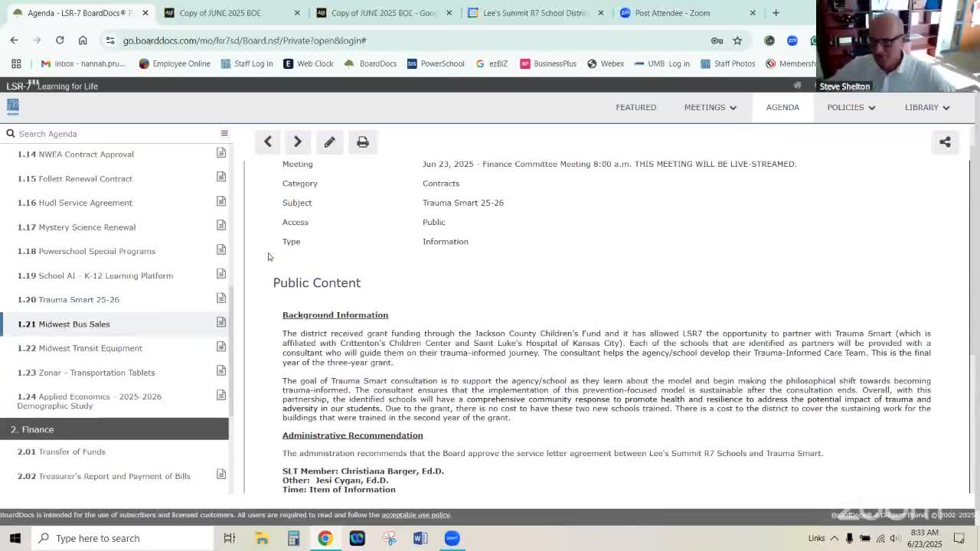Switch to Post Attendee - Zoom tab
This screenshot has height=551, width=980.
672,13
